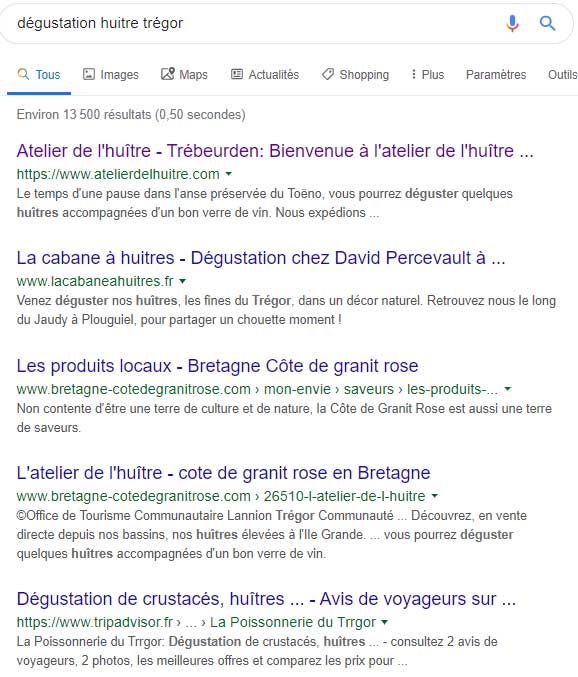Open the Atelier de l'huître Trébeurden result
Screen dimensions: 578x677
click(x=275, y=151)
